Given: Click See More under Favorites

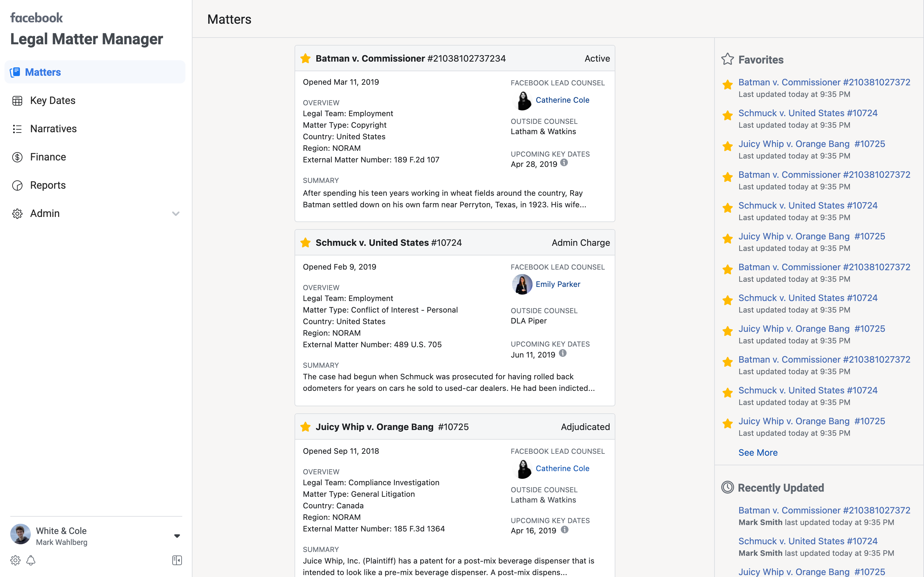Looking at the screenshot, I should [x=758, y=452].
